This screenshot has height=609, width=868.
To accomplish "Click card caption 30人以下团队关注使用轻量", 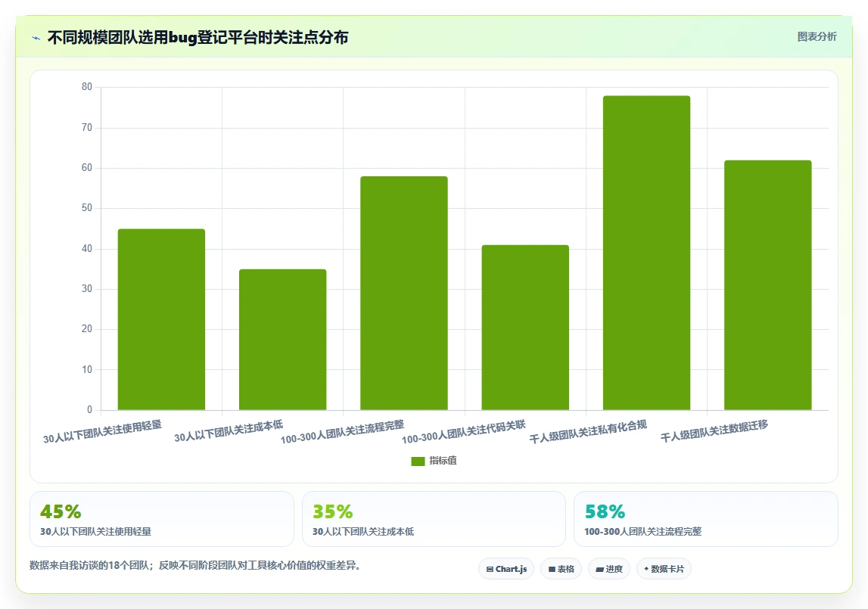I will click(x=96, y=532).
